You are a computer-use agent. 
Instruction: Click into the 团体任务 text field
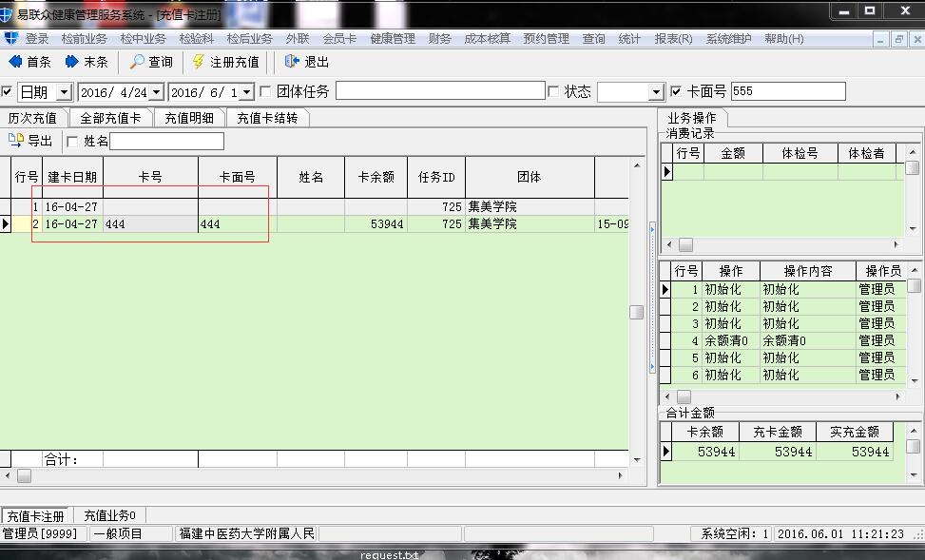coord(440,91)
